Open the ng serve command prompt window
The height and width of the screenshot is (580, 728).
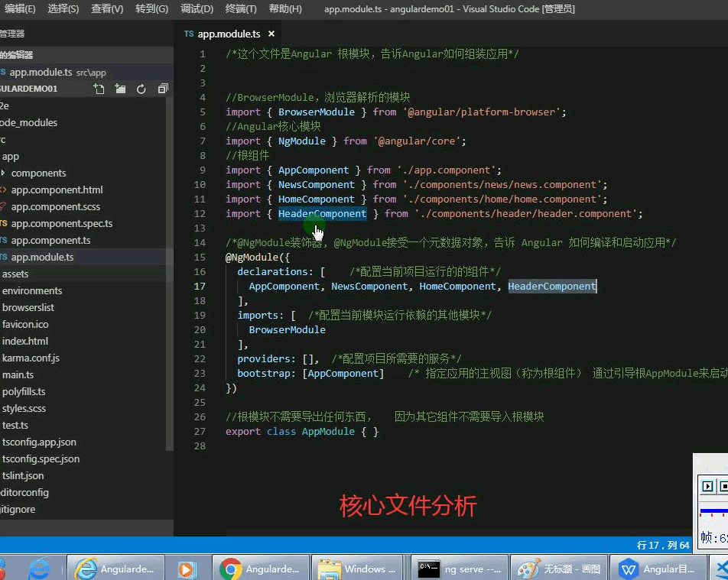coord(459,569)
